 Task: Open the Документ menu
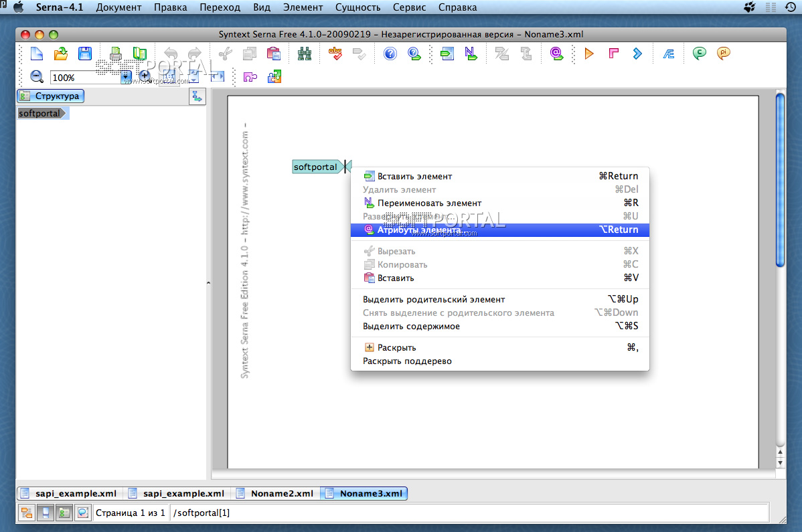click(118, 7)
